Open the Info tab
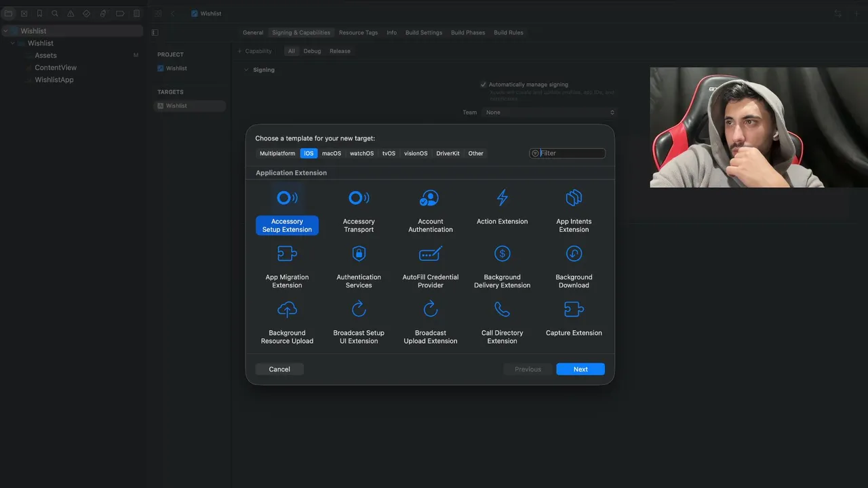 tap(392, 33)
